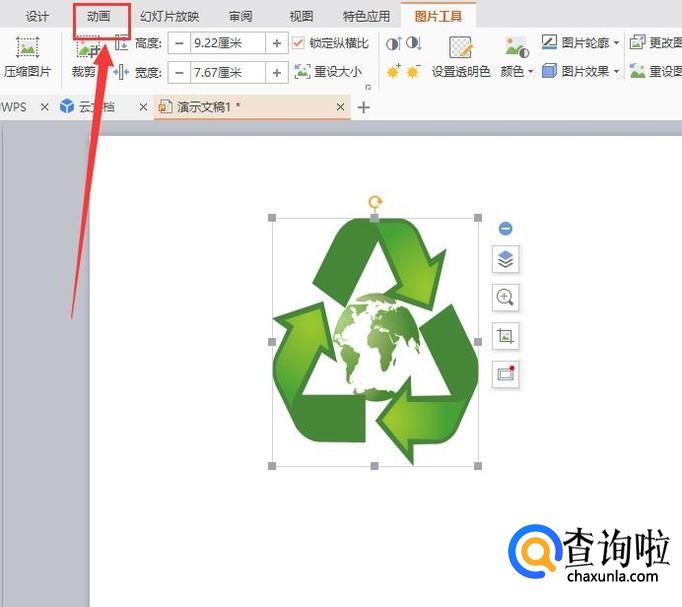Screen dimensions: 682x607
Task: Switch to Slide Show (幻灯片放映) tab
Action: (170, 17)
